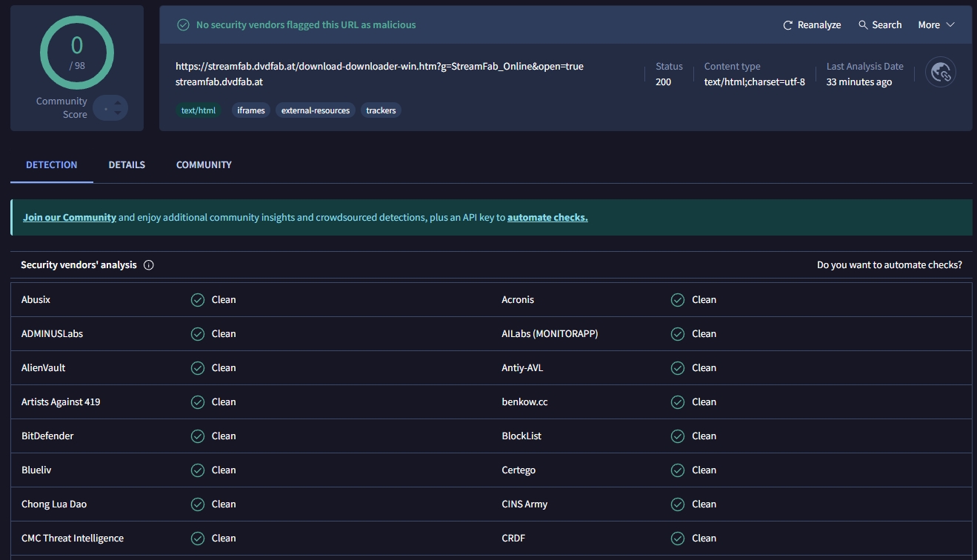Click the Clean checkmark beside CRDF
Screen dimensions: 977x560
pyautogui.click(x=677, y=538)
